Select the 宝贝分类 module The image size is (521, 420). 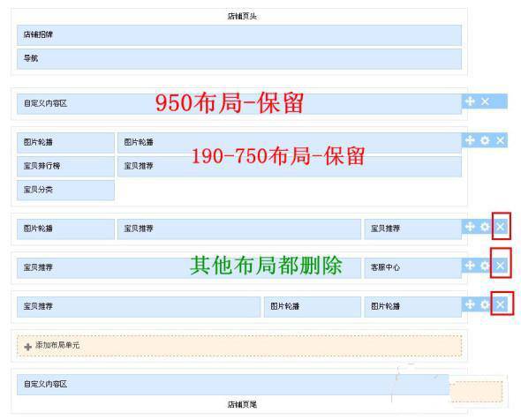coord(66,191)
